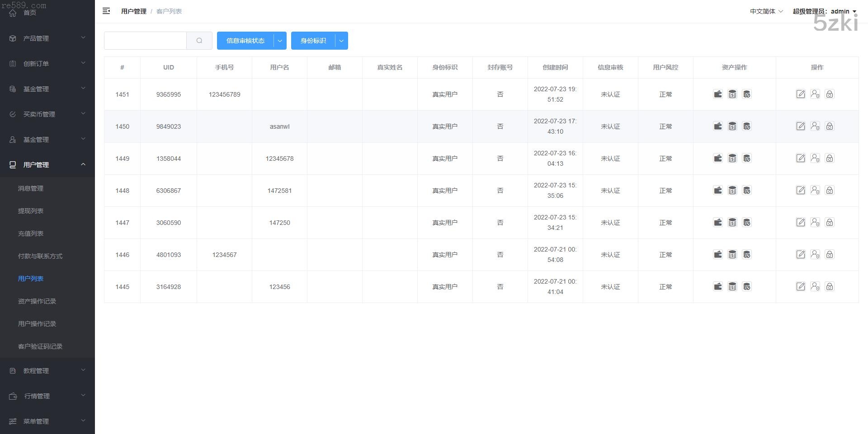This screenshot has height=434, width=868.
Task: Click 用户管理 breadcrumb link
Action: [x=133, y=11]
